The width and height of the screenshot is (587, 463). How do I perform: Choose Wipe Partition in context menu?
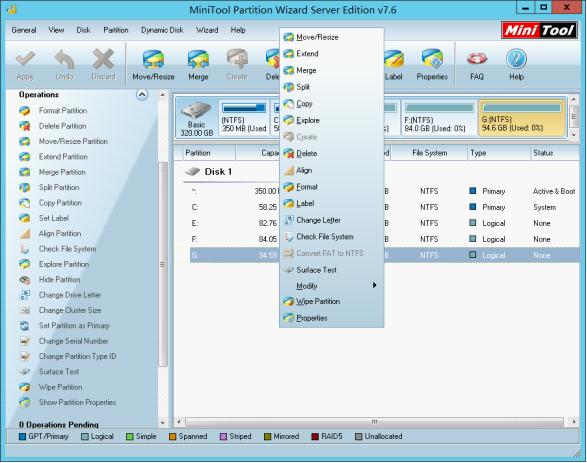coord(332,302)
